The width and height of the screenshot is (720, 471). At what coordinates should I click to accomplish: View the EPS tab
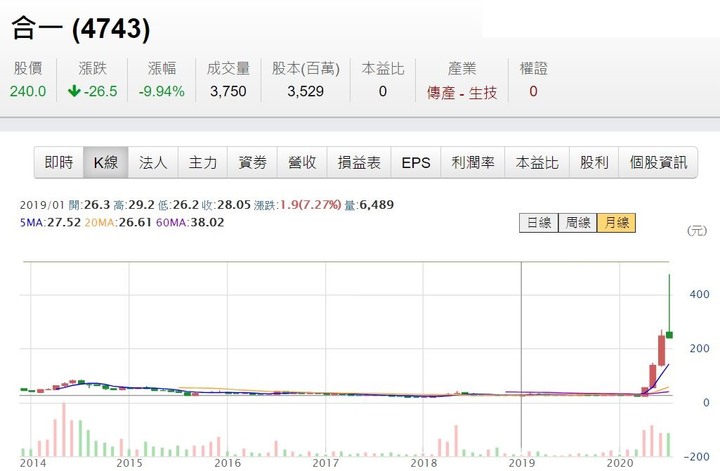(x=416, y=163)
